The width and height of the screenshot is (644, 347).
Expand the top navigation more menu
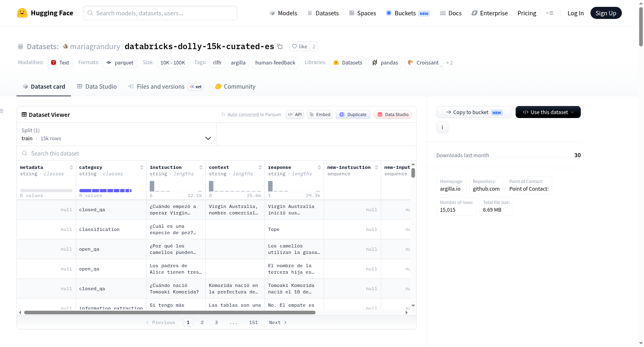[549, 13]
